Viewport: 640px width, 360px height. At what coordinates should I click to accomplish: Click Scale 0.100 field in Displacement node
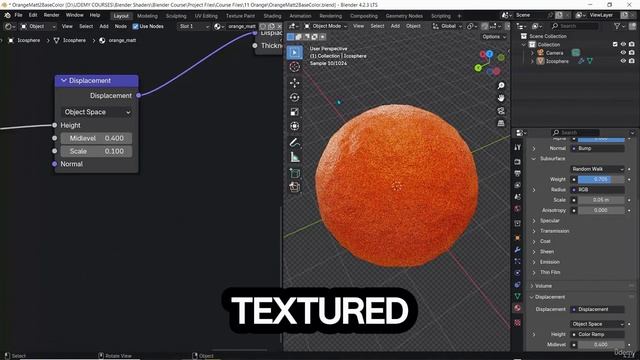96,151
